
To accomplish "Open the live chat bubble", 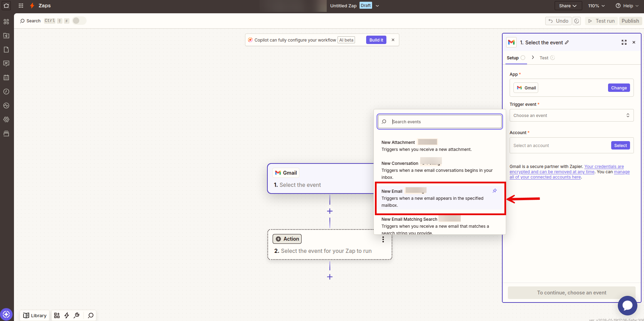I will 627,305.
